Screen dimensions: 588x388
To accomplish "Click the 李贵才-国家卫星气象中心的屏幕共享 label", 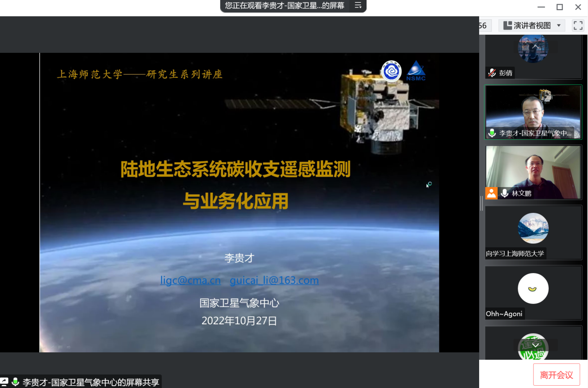I will pos(91,382).
